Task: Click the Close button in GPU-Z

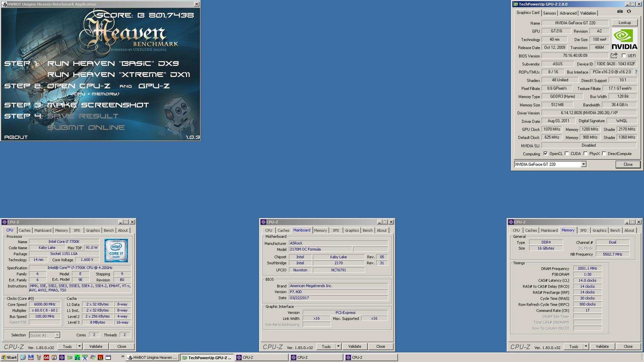Action: (628, 165)
